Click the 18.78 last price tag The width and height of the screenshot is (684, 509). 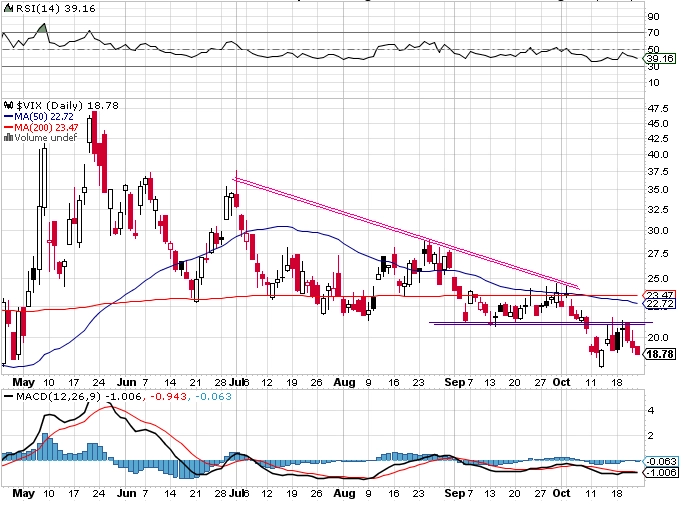tap(660, 354)
